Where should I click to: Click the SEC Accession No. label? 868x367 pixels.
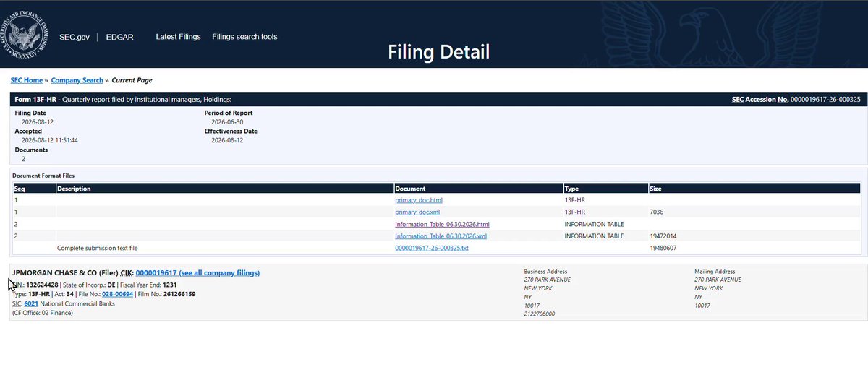click(760, 99)
